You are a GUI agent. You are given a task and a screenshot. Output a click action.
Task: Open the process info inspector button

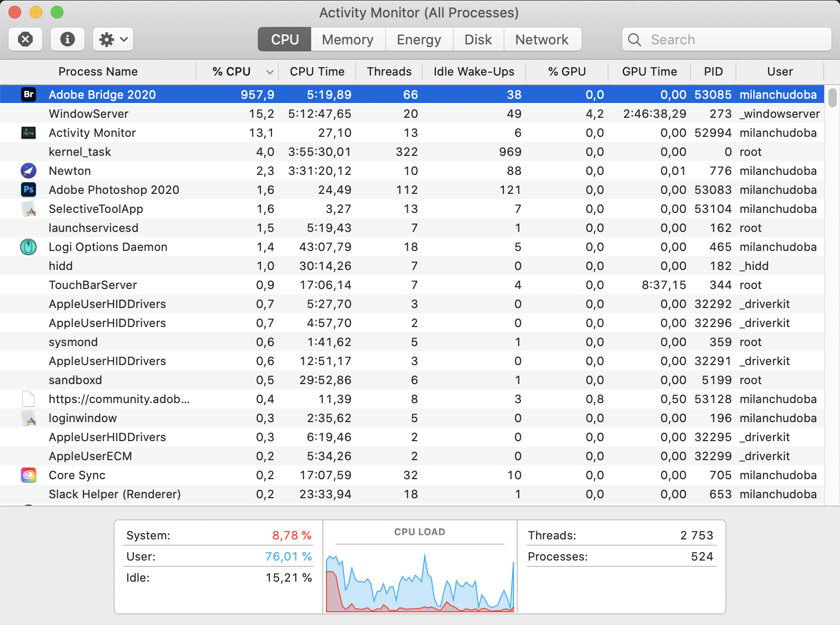coord(67,39)
